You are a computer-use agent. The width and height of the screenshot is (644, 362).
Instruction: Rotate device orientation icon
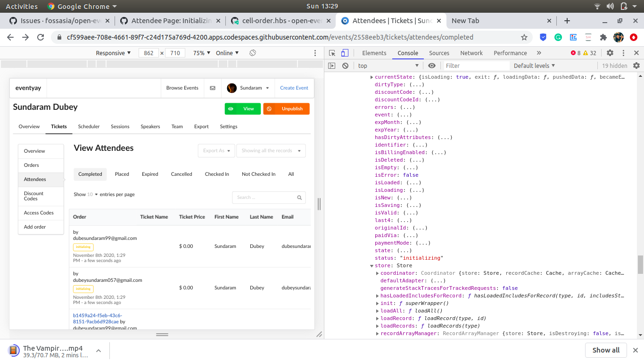253,53
